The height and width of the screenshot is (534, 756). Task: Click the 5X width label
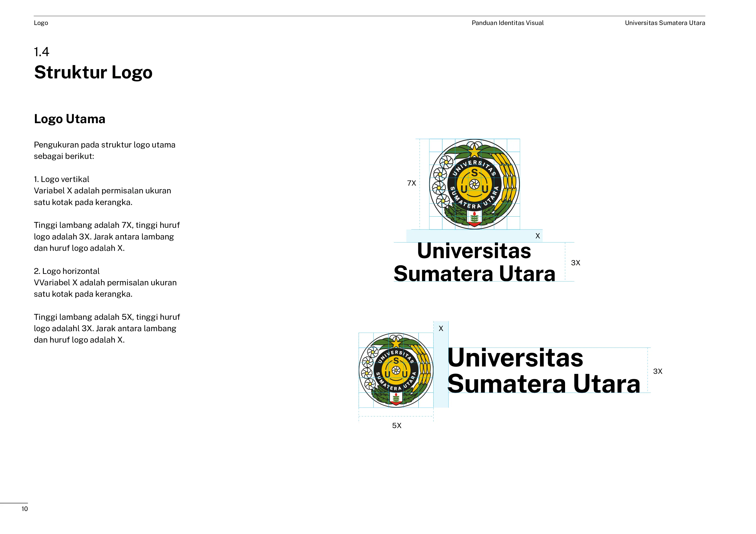pyautogui.click(x=397, y=425)
